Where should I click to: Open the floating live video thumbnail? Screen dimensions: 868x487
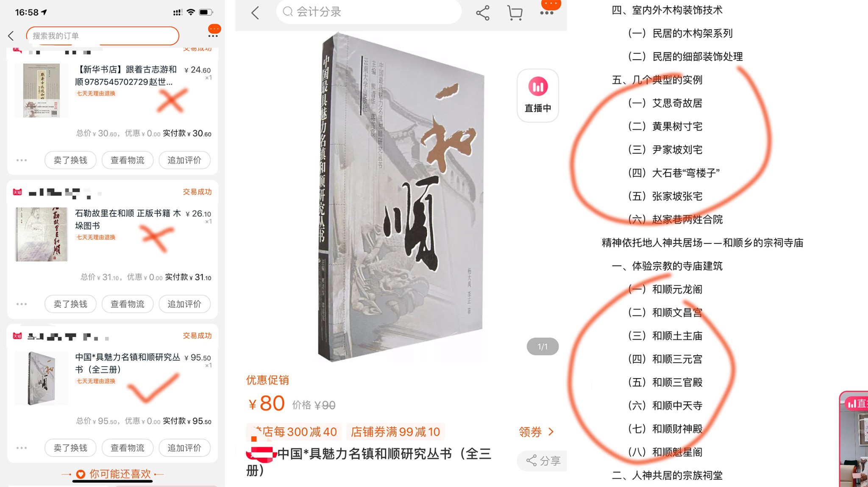(x=854, y=439)
